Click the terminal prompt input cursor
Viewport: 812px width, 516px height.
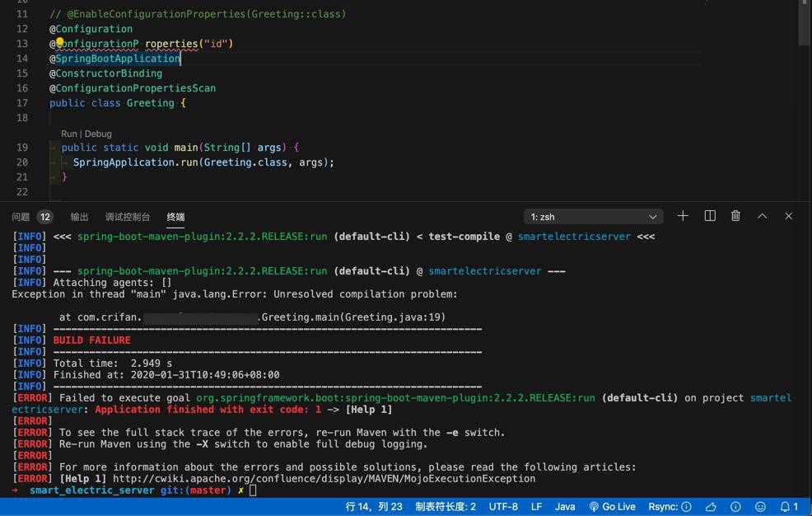[x=253, y=490]
